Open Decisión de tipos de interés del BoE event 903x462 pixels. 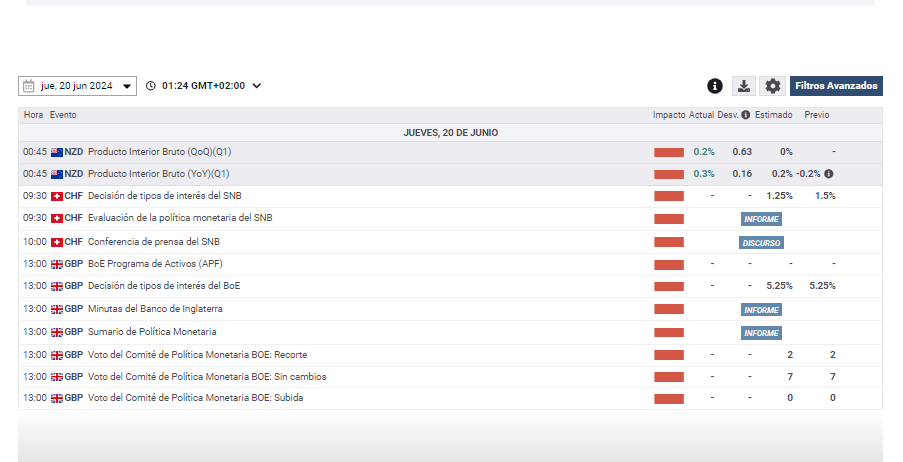pyautogui.click(x=163, y=286)
